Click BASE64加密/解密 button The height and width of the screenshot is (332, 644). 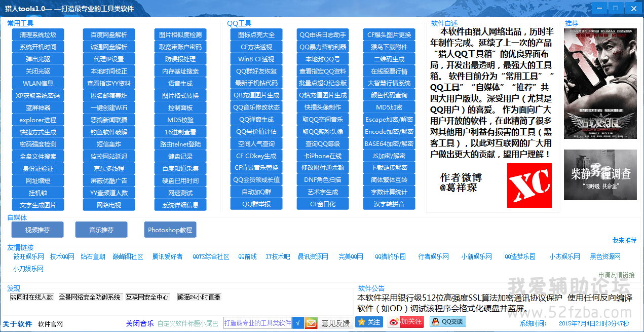tap(389, 143)
